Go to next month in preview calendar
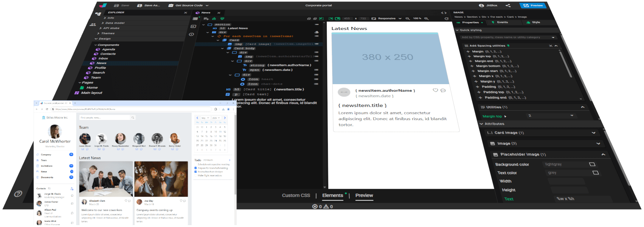 click(x=225, y=118)
